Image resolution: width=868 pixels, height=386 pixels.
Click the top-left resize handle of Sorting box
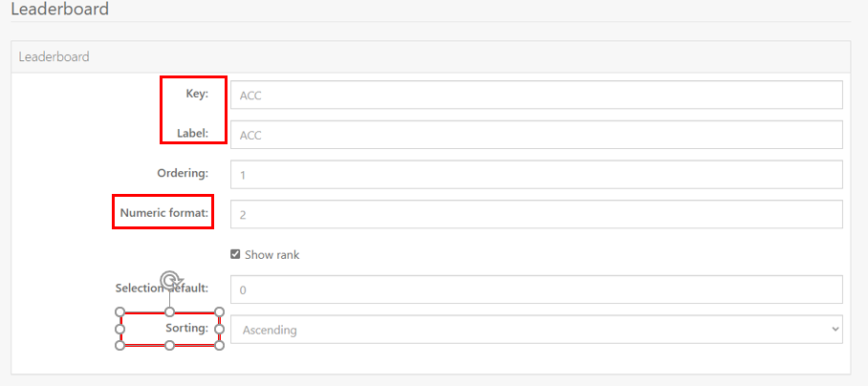[x=120, y=312]
